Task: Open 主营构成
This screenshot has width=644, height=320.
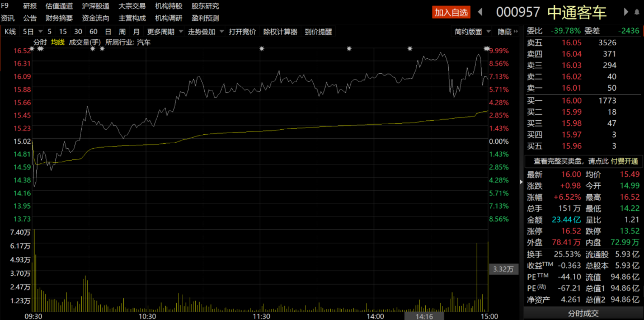Action: coord(132,18)
